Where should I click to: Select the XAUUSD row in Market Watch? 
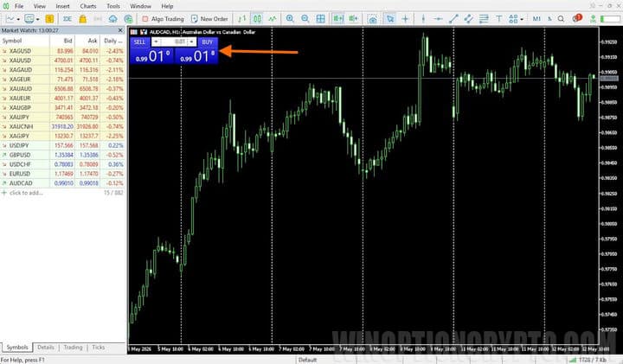[63, 61]
